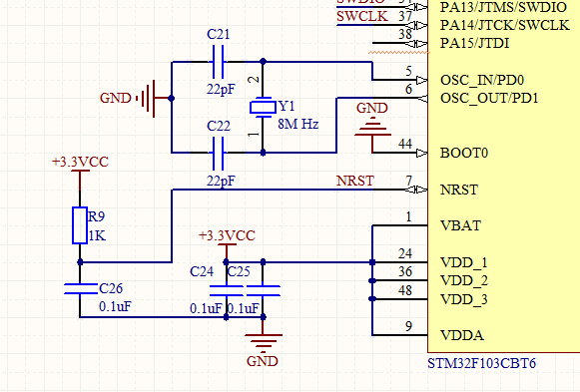Click pin number 37 at SWCLK
Screen dimensions: 580x392
click(x=405, y=16)
